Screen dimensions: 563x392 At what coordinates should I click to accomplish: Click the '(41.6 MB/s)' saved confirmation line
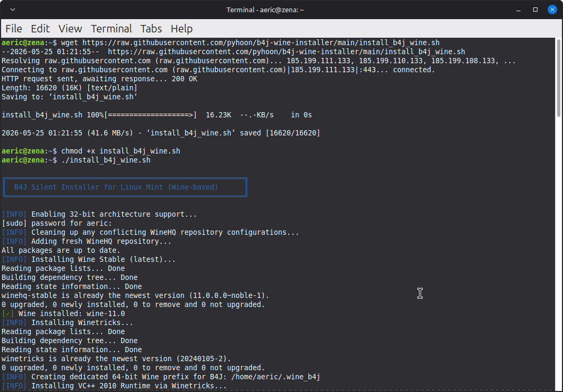(x=161, y=133)
